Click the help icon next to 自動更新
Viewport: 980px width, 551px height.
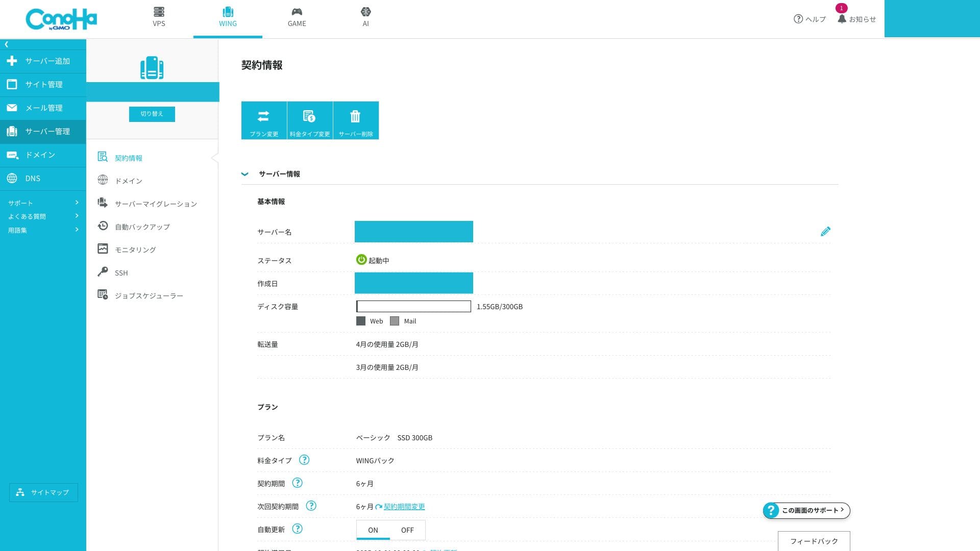point(297,529)
